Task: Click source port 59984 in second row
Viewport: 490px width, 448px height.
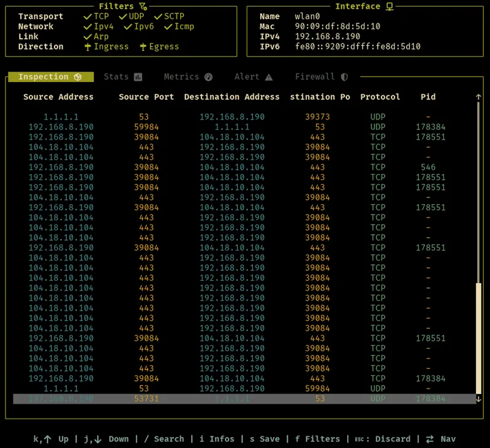Action: click(x=146, y=127)
